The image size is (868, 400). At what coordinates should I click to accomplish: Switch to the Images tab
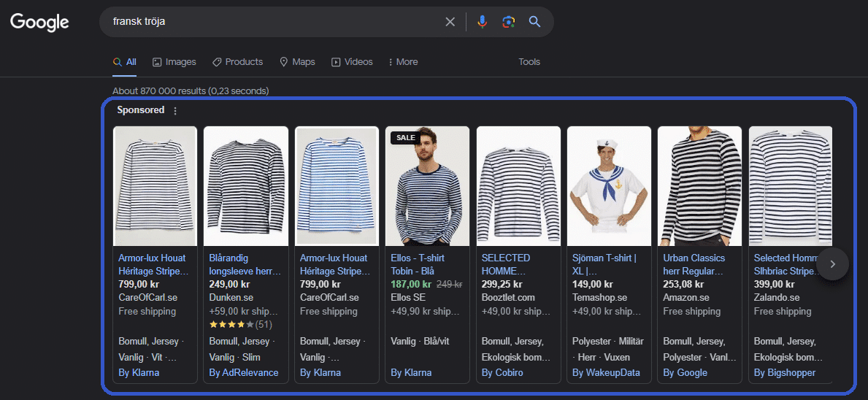(x=174, y=62)
